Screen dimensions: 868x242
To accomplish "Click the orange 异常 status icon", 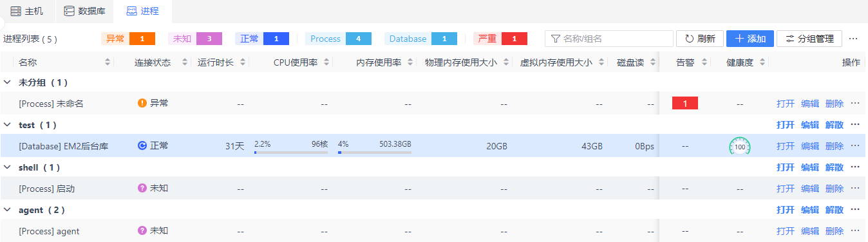I will point(142,103).
